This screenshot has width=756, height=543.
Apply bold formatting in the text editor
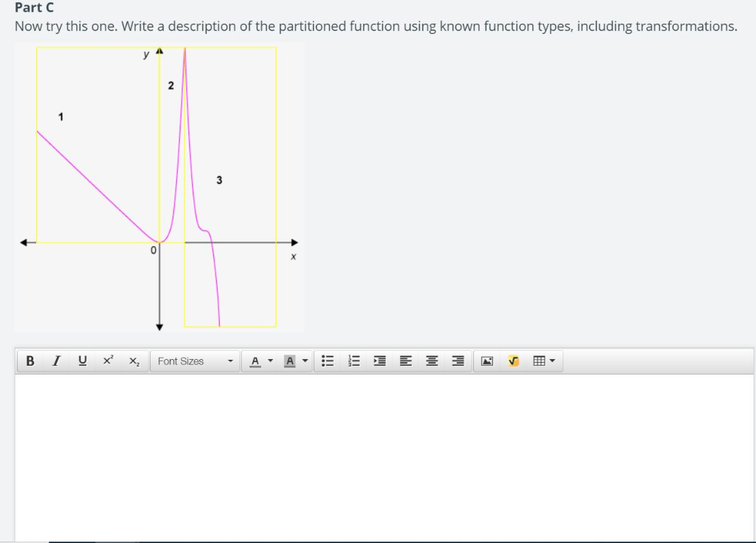pyautogui.click(x=30, y=361)
